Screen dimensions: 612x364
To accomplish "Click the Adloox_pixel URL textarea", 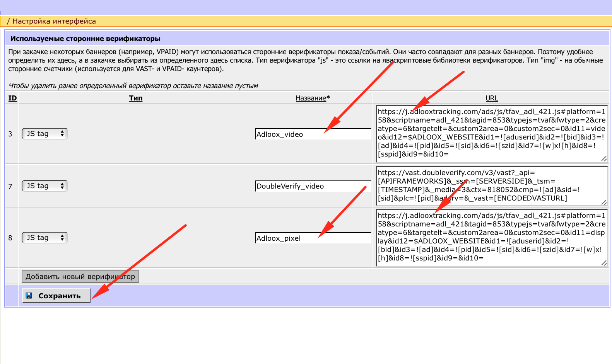I will [492, 238].
